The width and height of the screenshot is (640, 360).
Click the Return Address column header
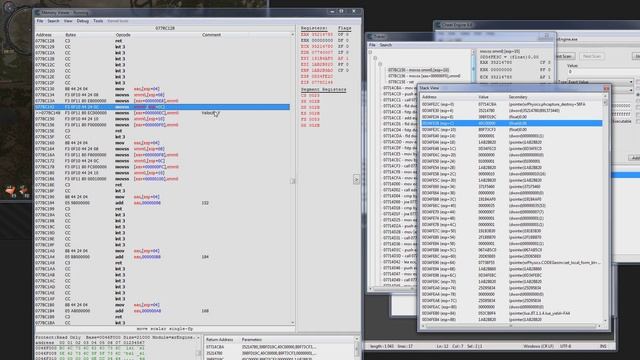click(x=220, y=340)
